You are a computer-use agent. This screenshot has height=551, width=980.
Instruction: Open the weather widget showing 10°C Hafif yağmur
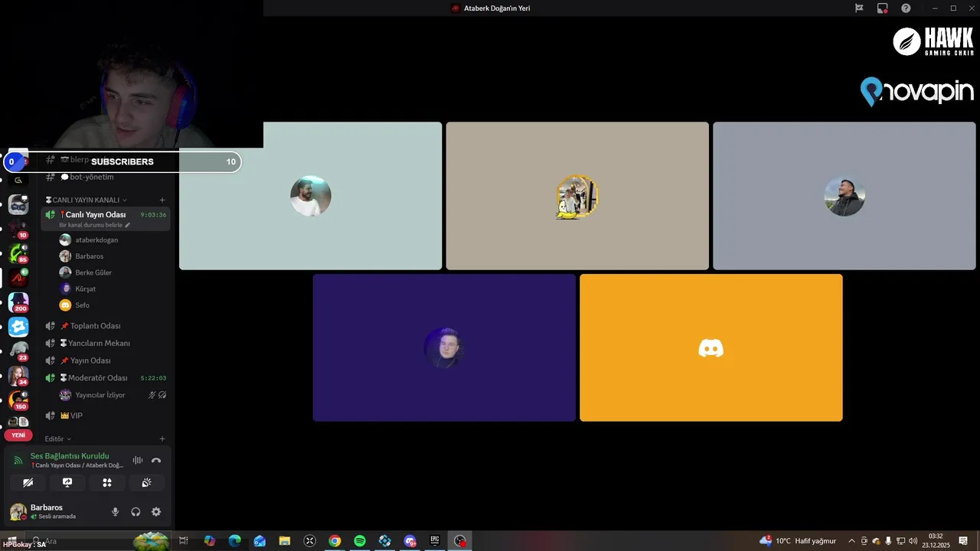tap(798, 541)
